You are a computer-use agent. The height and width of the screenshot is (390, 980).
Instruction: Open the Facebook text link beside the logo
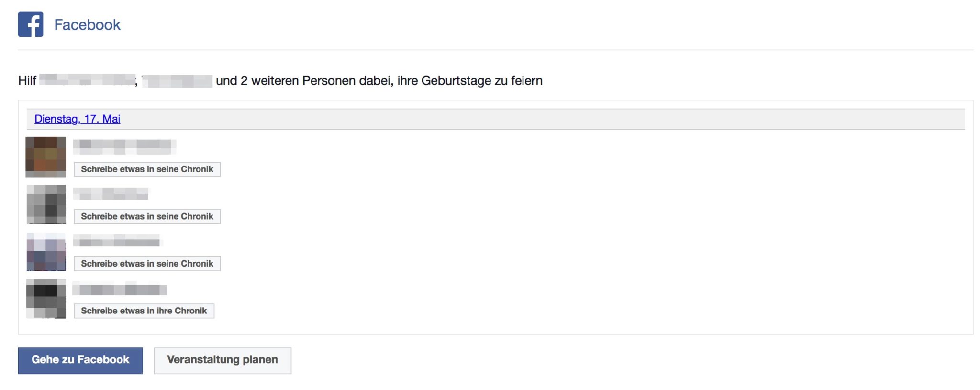point(87,25)
